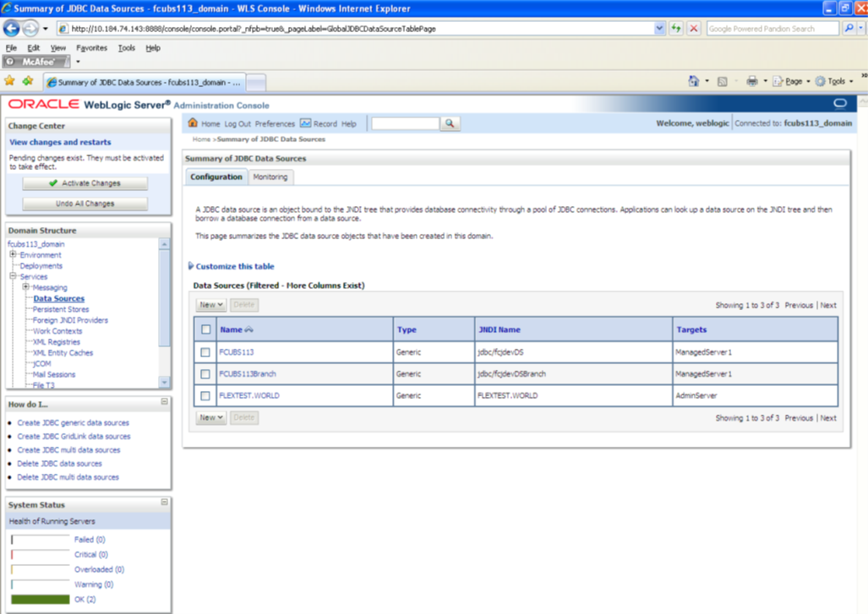Screen dimensions: 868x614
Task: Click the browser Back arrow button
Action: [x=12, y=28]
